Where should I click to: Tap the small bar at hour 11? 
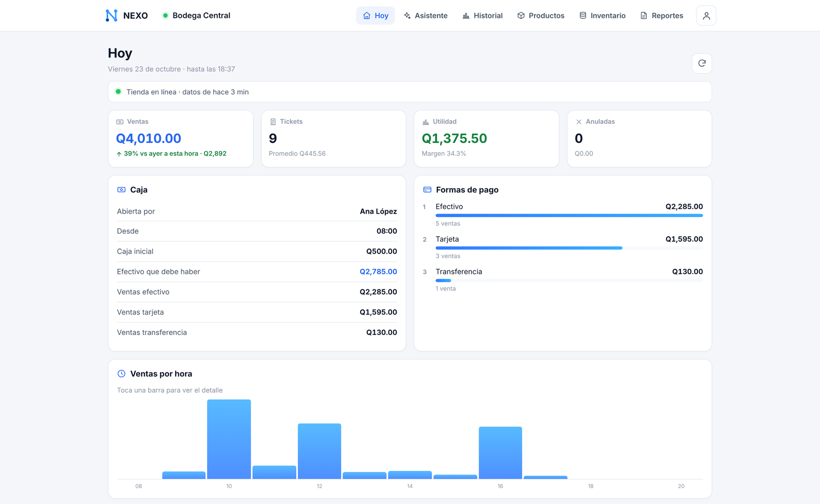click(274, 472)
